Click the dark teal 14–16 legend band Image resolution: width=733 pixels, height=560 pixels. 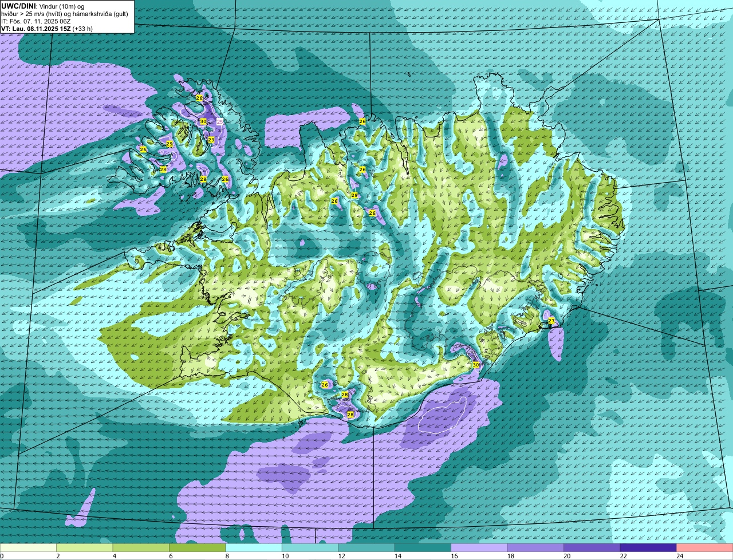coord(423,548)
